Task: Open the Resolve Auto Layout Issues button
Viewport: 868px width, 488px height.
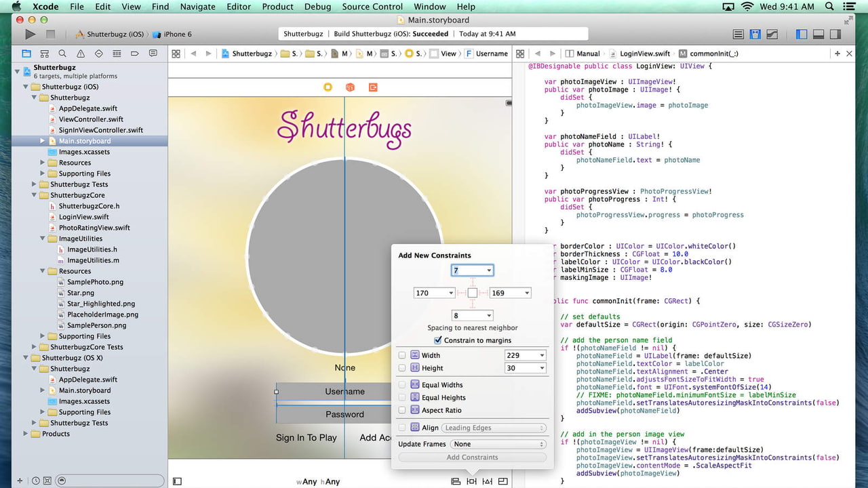Action: click(488, 481)
